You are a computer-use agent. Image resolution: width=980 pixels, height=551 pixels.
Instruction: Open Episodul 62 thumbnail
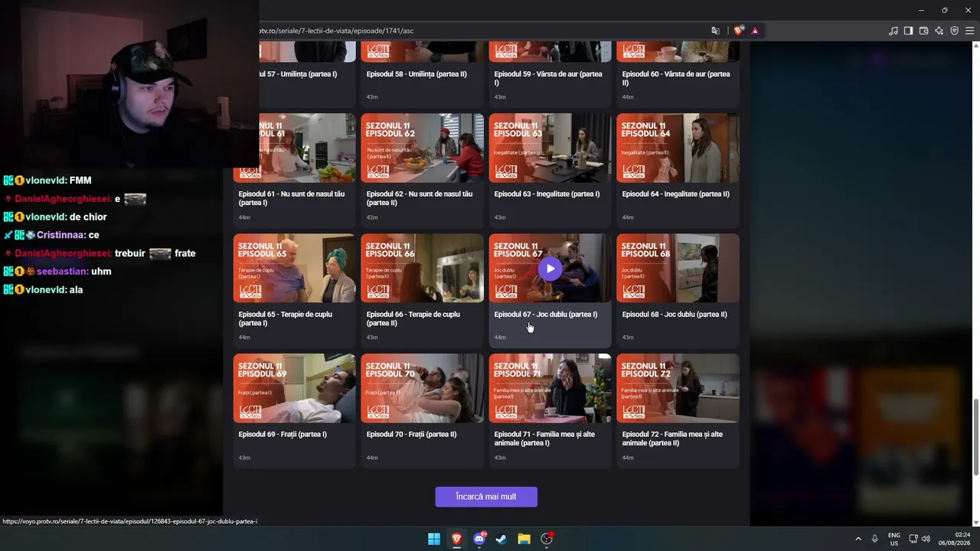(422, 148)
